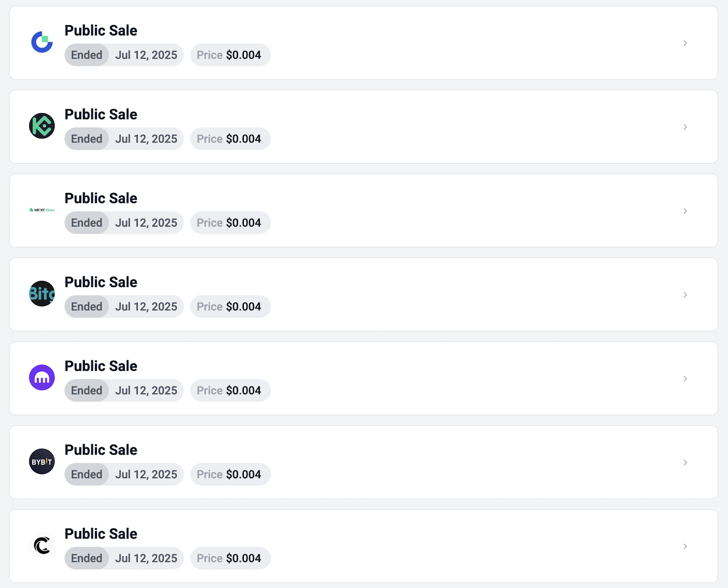
Task: Click the chevron on the Bybit sale row
Action: click(685, 462)
